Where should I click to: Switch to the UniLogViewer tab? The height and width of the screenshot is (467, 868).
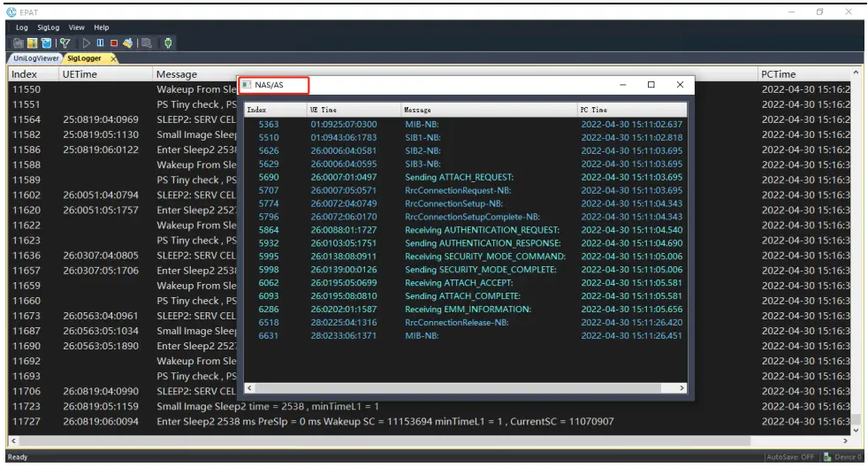coord(36,58)
